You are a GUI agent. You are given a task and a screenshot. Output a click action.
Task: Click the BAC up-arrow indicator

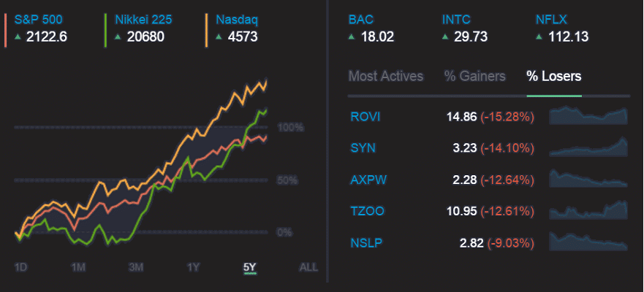(352, 36)
